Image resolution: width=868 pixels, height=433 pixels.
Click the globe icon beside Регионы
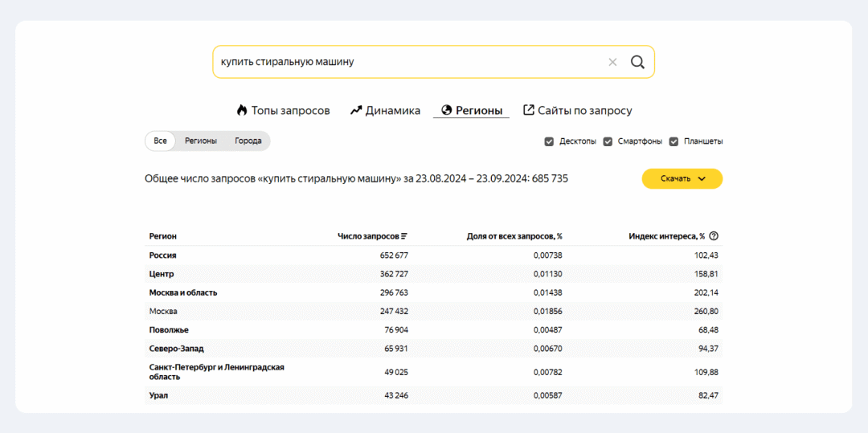click(446, 110)
